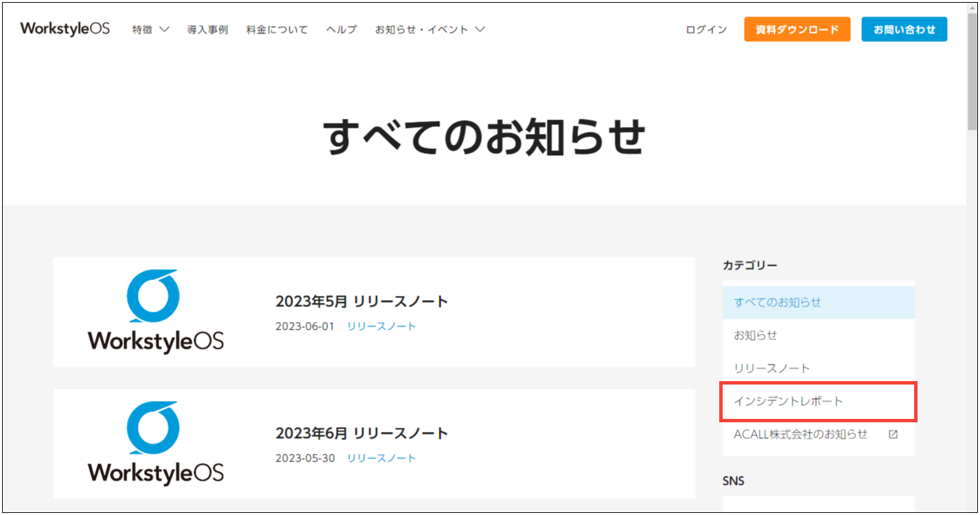Select the お知らせ category filter
This screenshot has height=515, width=980.
tap(756, 335)
